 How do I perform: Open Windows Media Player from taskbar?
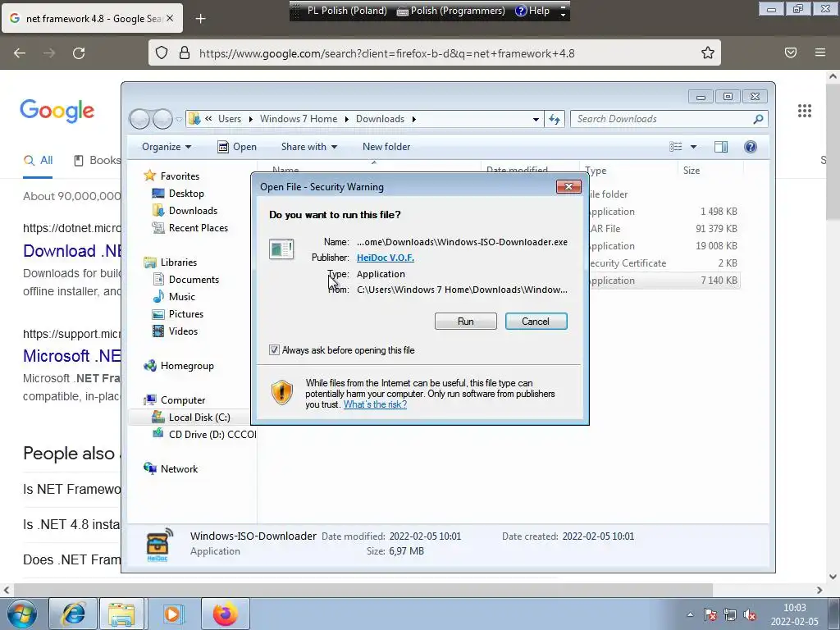coord(172,614)
